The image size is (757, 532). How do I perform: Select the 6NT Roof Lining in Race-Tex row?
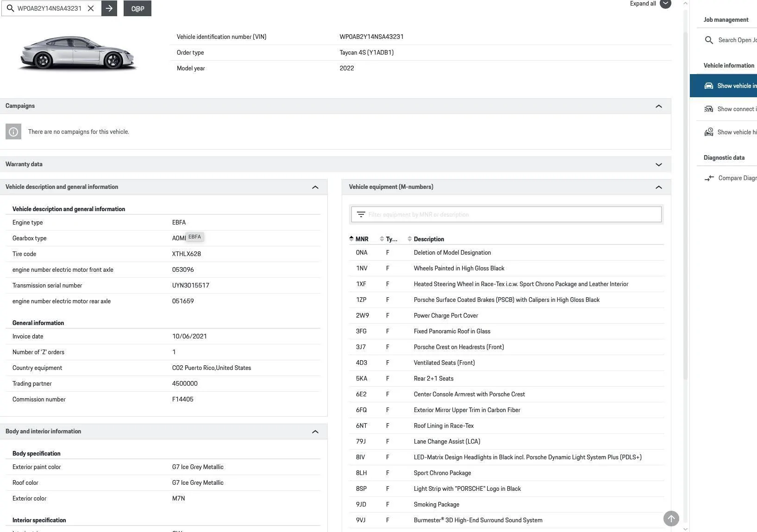coord(506,426)
